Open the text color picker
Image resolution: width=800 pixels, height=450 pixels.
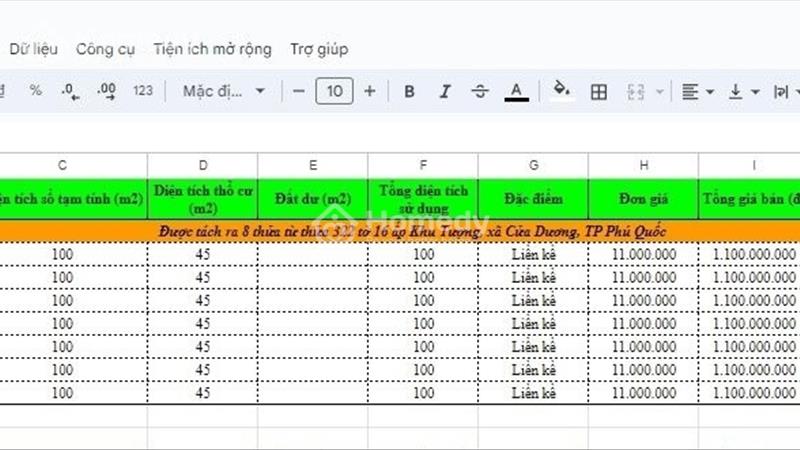[x=516, y=92]
